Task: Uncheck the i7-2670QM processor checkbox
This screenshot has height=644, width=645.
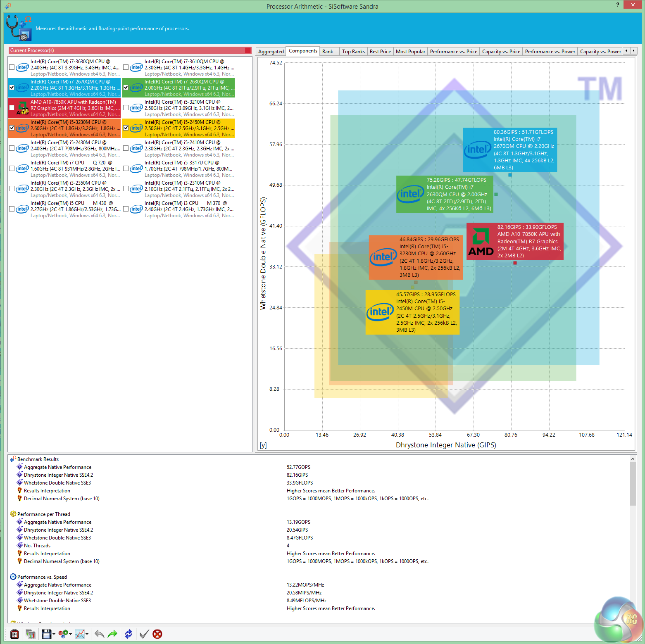Action: coord(12,88)
